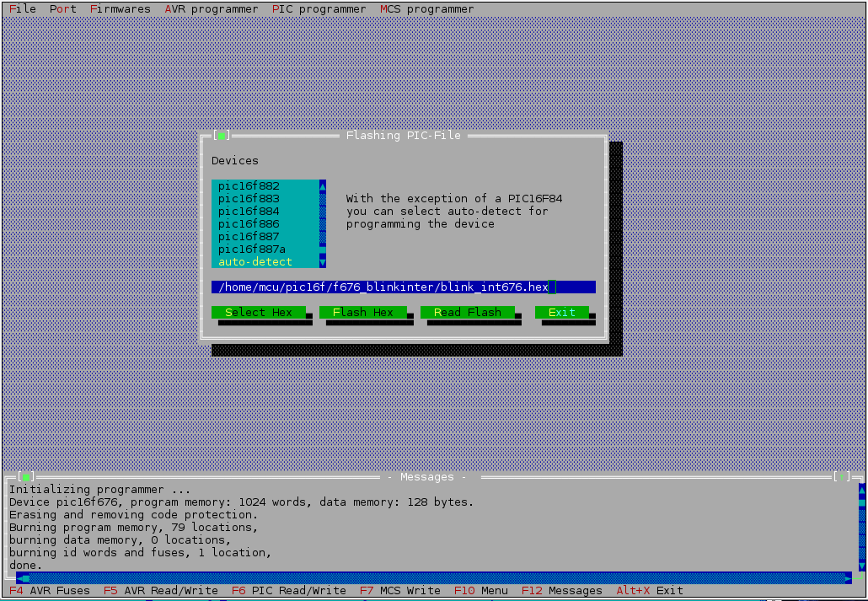Close the Flashing PIC-File dialog via its corner box
This screenshot has width=868, height=601.
click(x=222, y=135)
